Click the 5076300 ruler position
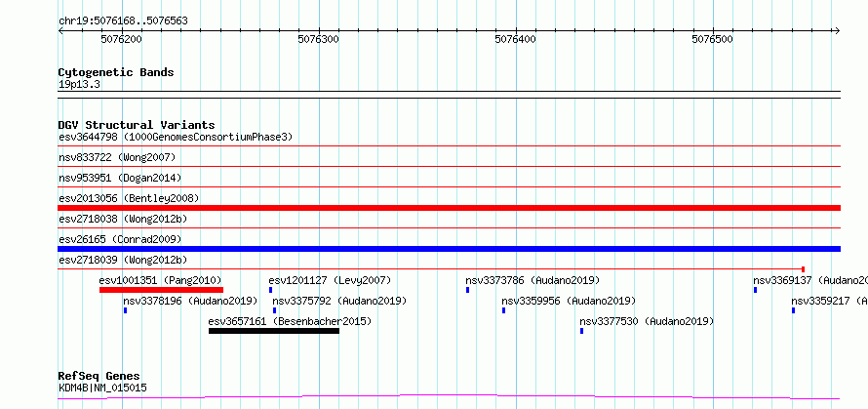The image size is (868, 409). click(318, 39)
